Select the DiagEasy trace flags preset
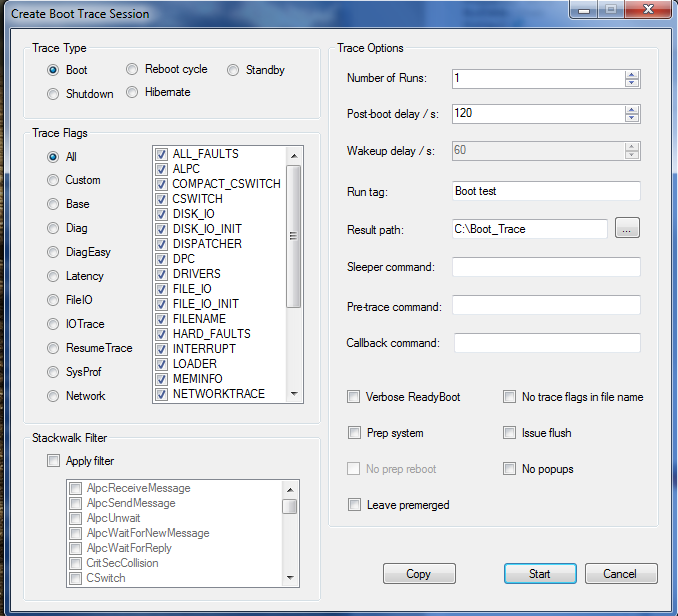The height and width of the screenshot is (616, 678). coord(53,252)
